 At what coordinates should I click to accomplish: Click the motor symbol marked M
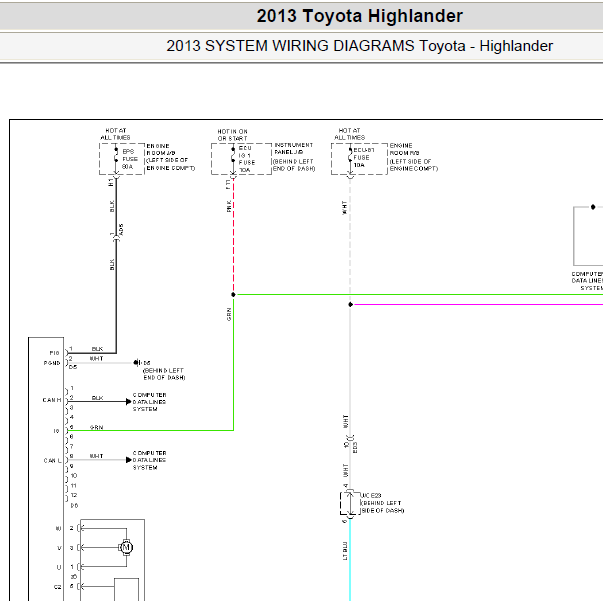click(x=126, y=547)
